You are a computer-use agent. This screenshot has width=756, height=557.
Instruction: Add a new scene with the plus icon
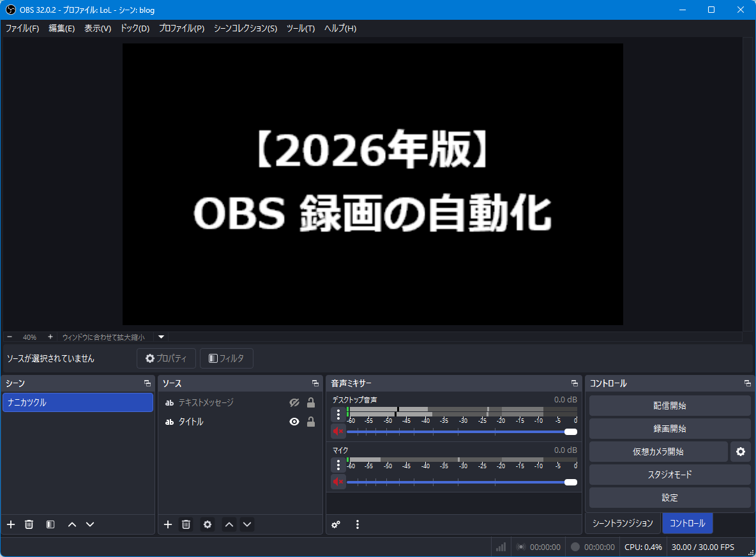pyautogui.click(x=10, y=524)
